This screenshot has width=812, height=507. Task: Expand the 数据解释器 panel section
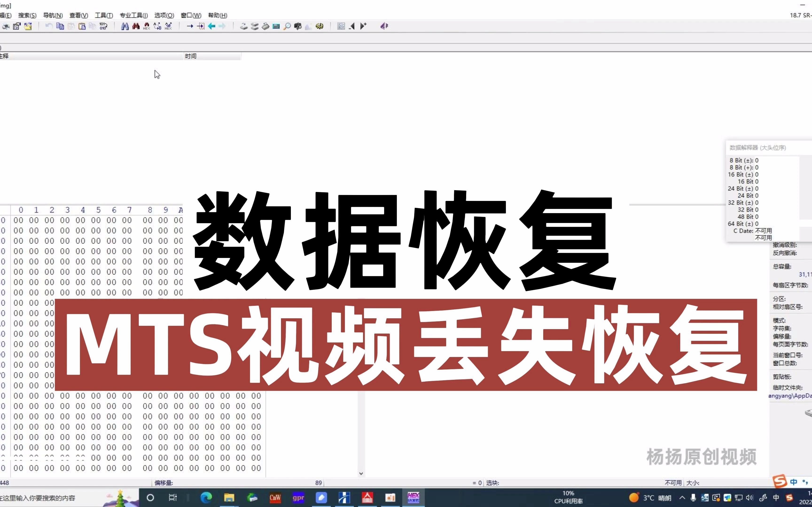pyautogui.click(x=757, y=147)
